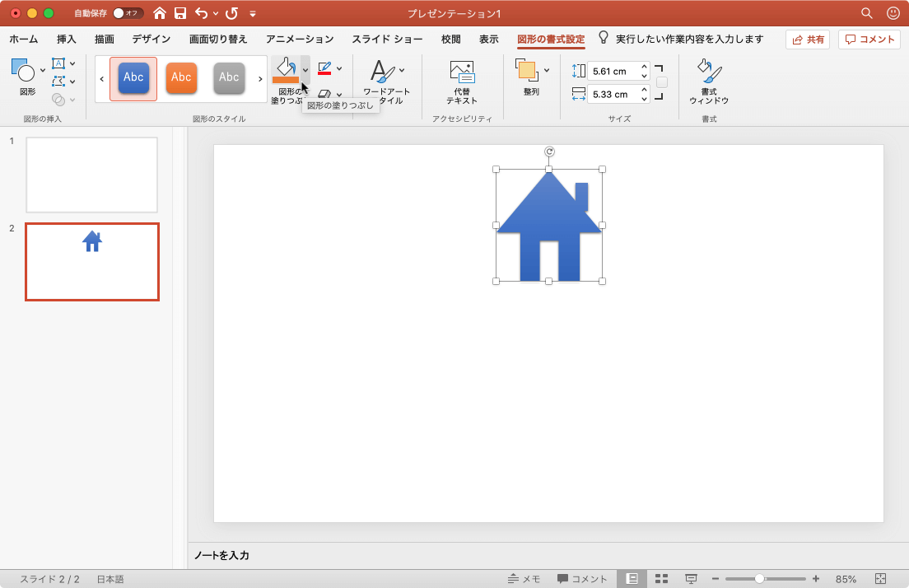This screenshot has width=909, height=588.
Task: Click the shape outline pen icon
Action: [324, 68]
